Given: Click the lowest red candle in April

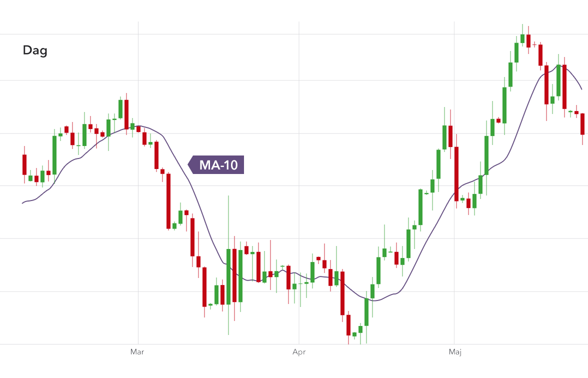Looking at the screenshot, I should pyautogui.click(x=348, y=325).
